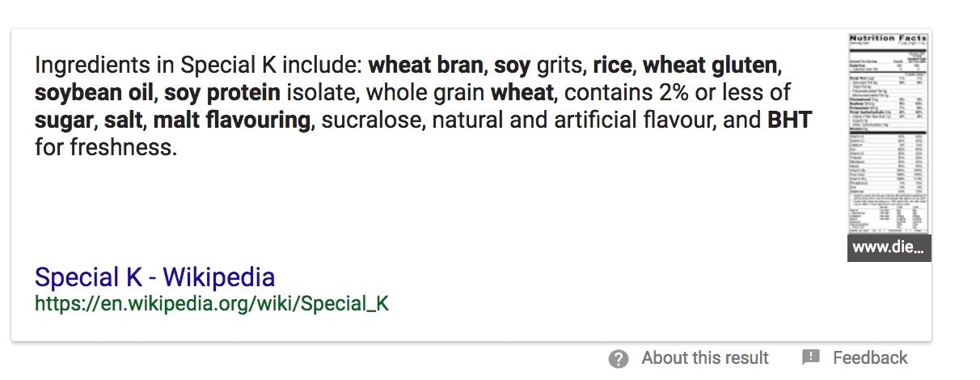Click the "Feedback" text link

[870, 358]
